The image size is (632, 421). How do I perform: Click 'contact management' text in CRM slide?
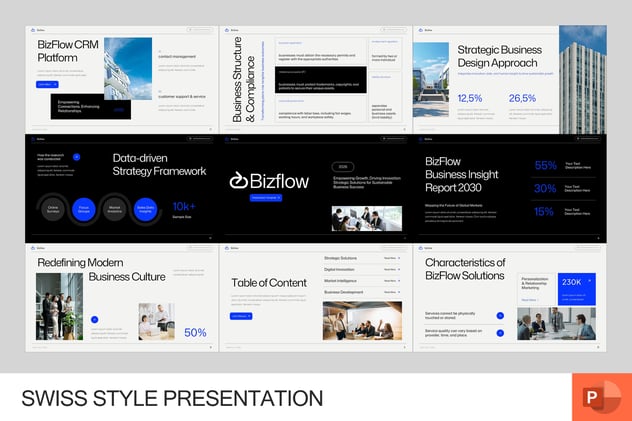(x=177, y=56)
